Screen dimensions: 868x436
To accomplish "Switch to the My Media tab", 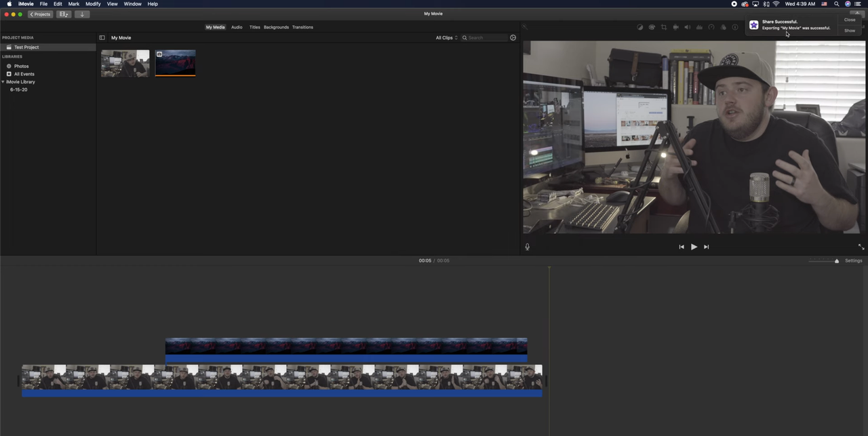I will click(x=215, y=27).
